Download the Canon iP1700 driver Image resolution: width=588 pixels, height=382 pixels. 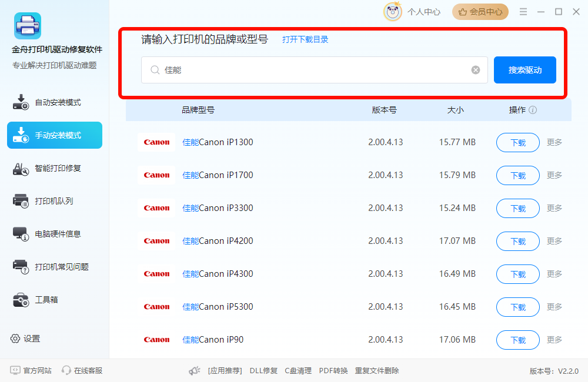click(x=518, y=176)
